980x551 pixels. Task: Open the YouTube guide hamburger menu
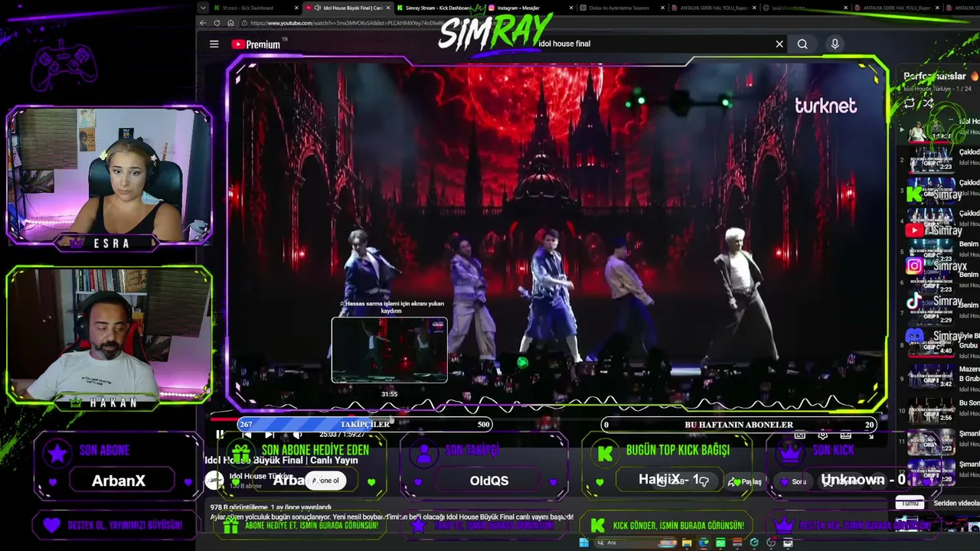[214, 44]
